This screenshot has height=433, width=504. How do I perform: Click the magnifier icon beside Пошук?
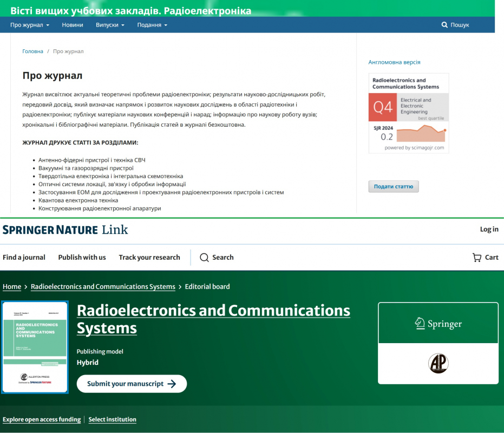[x=444, y=25]
